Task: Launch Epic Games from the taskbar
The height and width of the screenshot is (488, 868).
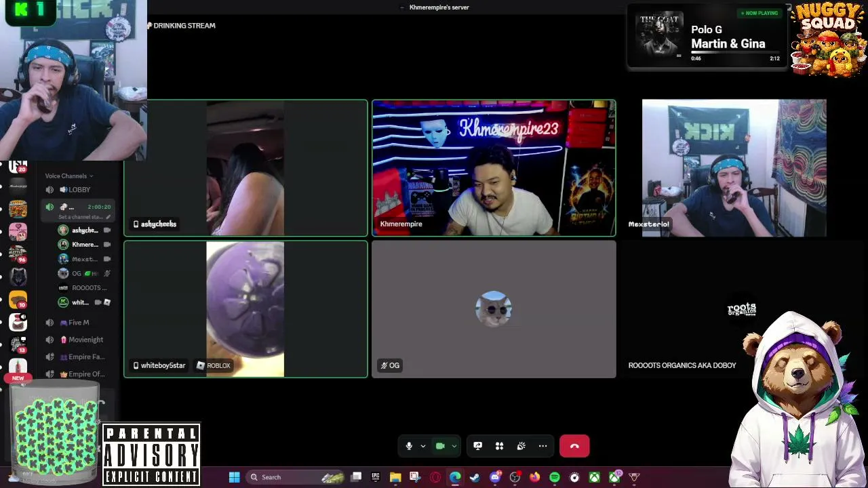Action: (376, 477)
